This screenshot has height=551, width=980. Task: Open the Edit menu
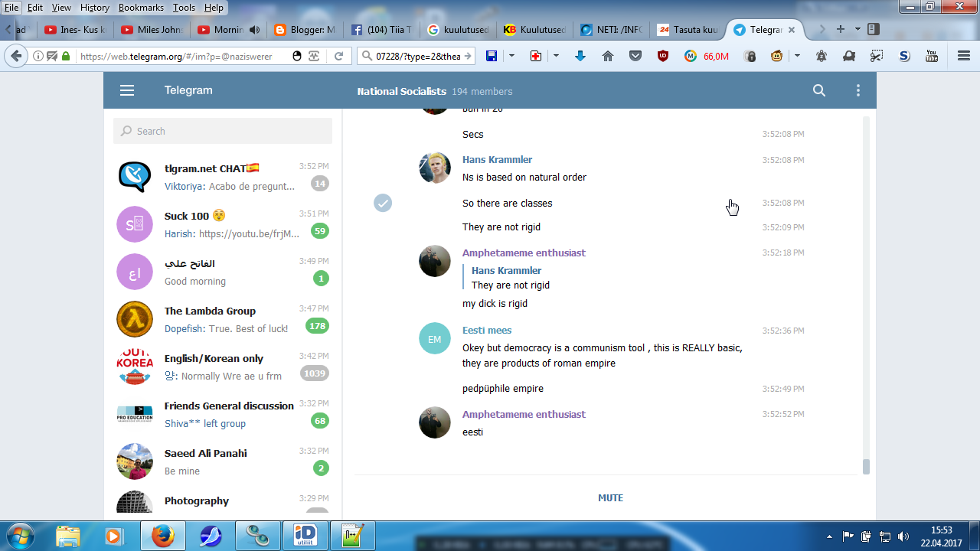pyautogui.click(x=34, y=8)
